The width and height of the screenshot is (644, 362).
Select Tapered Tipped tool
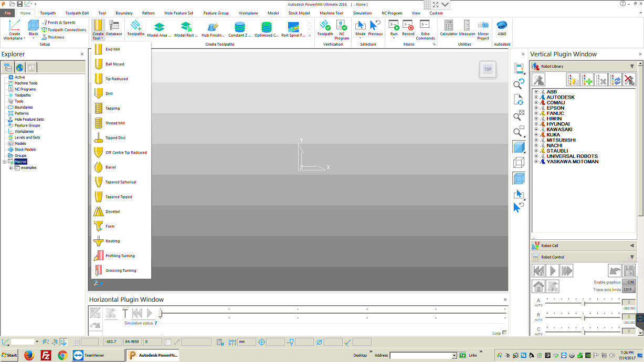121,197
